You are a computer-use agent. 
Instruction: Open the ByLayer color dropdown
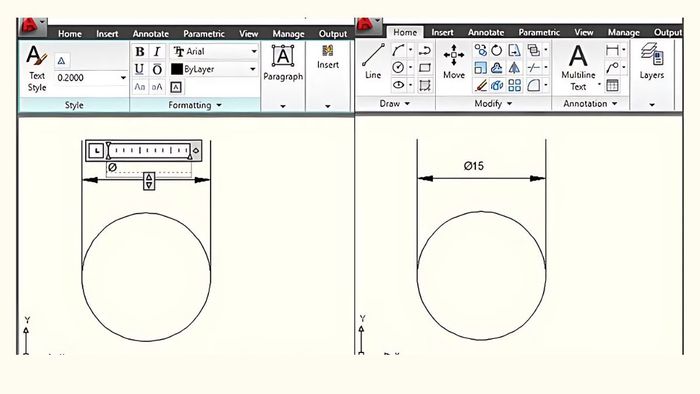click(x=253, y=69)
